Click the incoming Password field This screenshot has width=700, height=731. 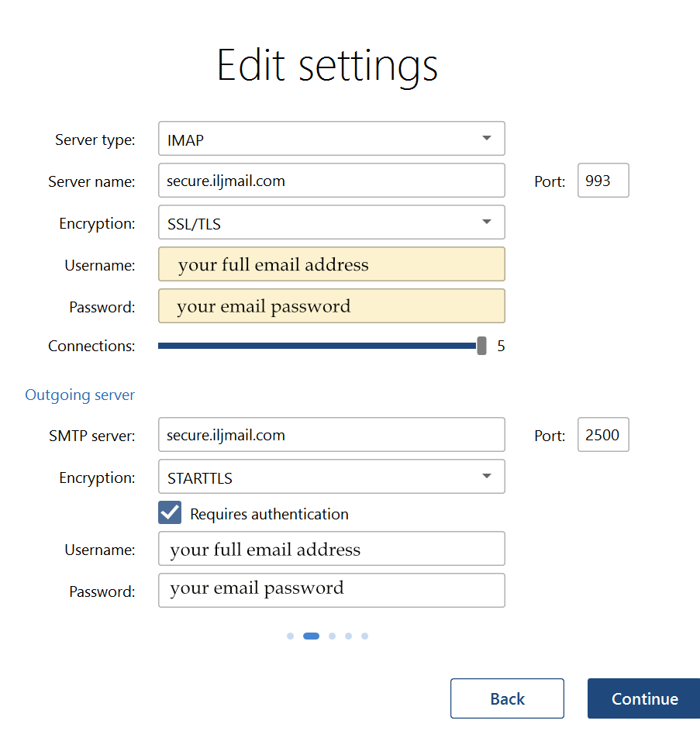click(x=331, y=306)
